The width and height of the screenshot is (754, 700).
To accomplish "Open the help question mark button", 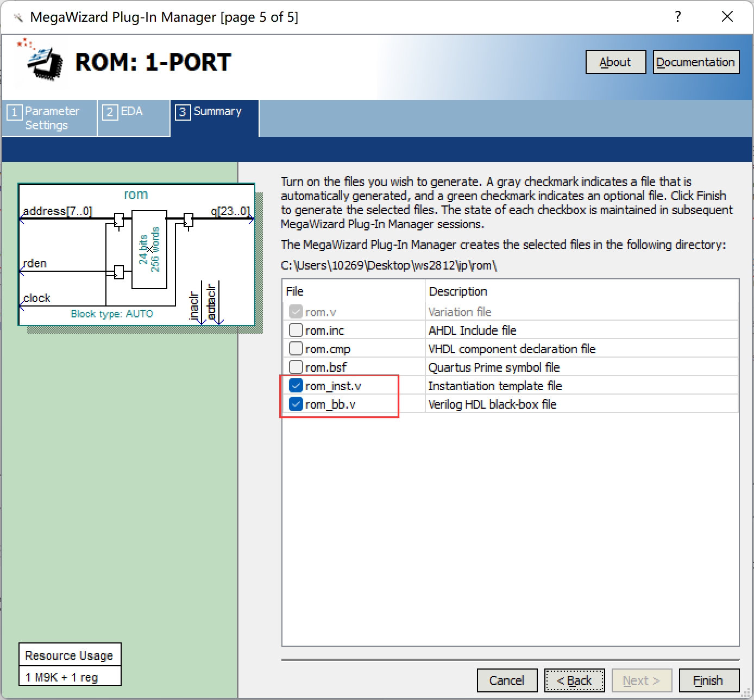I will coord(677,17).
